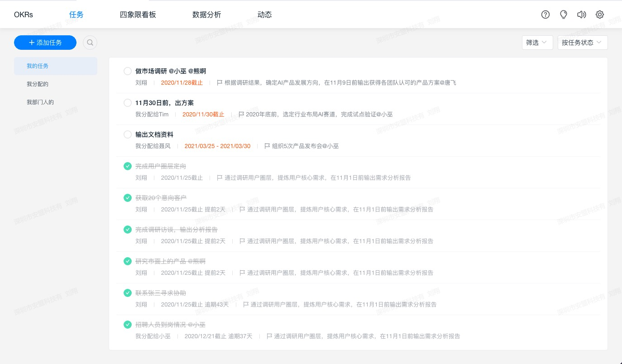Click flag icon in 输出文档资料 row

[x=267, y=146]
